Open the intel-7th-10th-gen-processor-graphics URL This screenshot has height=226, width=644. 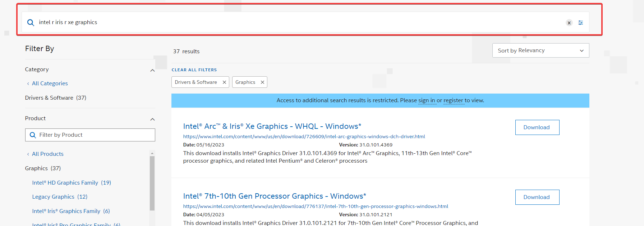(316, 207)
